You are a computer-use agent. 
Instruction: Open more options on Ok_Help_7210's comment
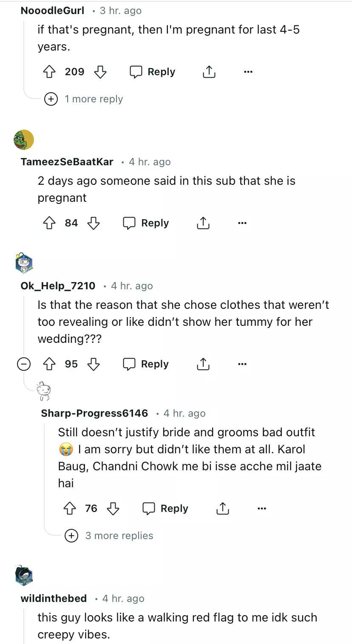click(242, 364)
